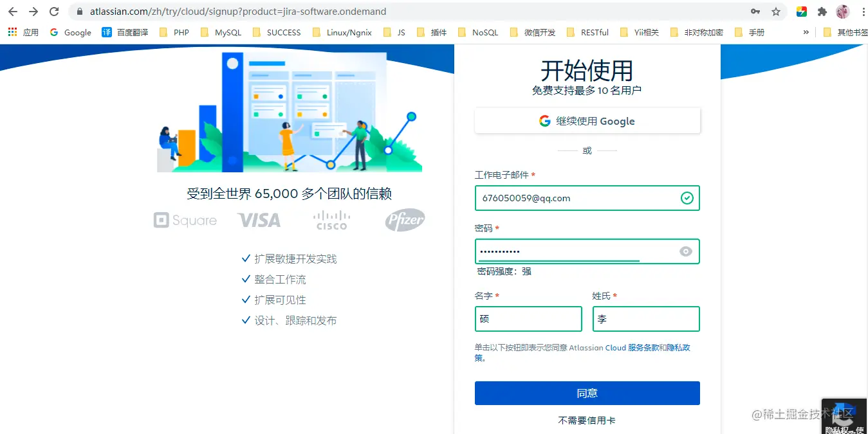Open the 其他书签 folder
The width and height of the screenshot is (868, 434).
point(845,32)
